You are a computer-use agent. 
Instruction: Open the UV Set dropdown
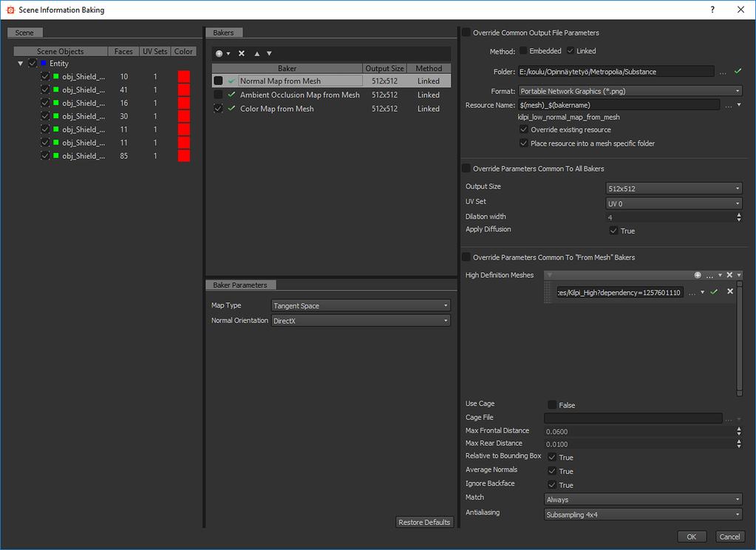[x=674, y=203]
